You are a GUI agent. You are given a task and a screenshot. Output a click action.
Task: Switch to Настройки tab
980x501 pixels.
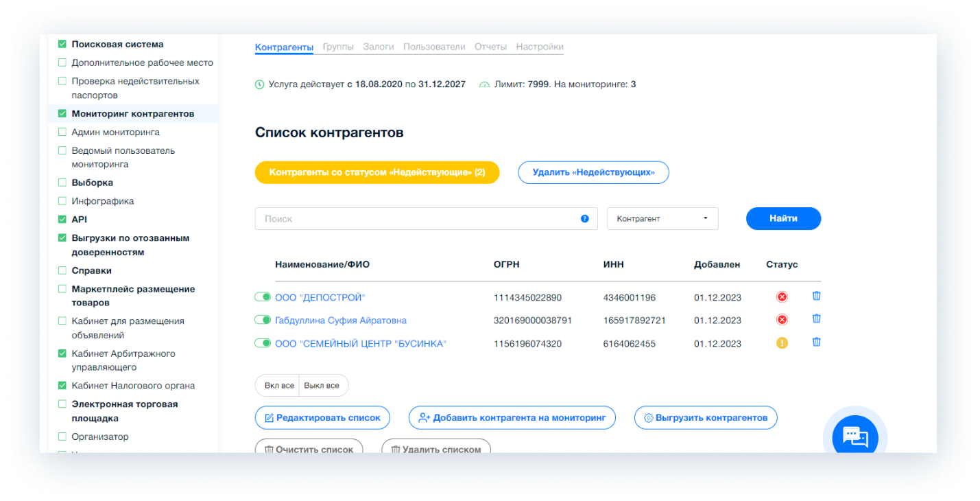point(540,47)
